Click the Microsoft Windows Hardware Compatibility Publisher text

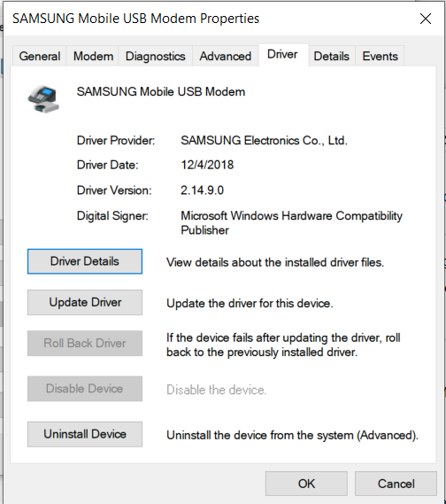point(291,222)
